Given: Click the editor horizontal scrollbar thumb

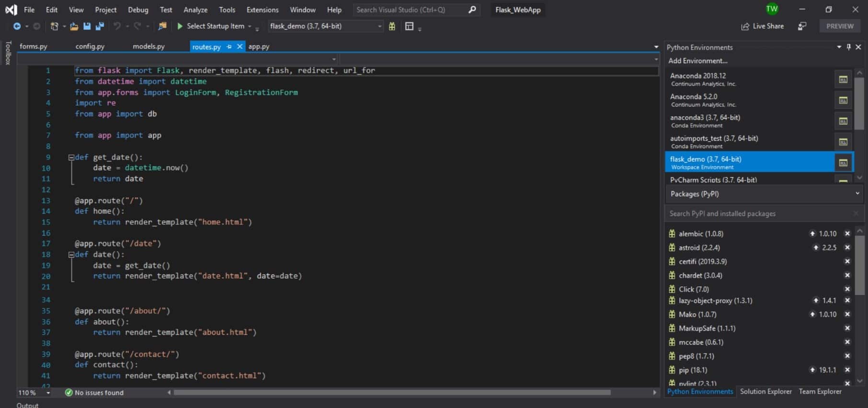Looking at the screenshot, I should 392,393.
